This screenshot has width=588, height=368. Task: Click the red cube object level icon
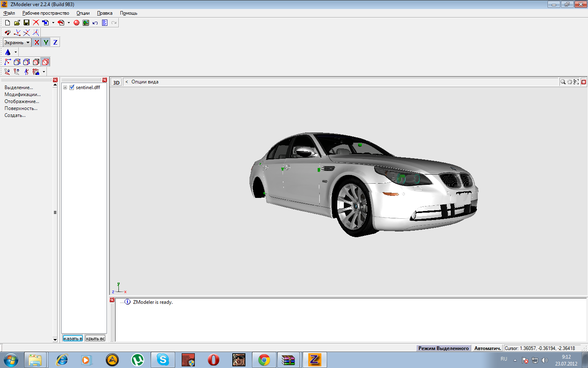click(46, 62)
